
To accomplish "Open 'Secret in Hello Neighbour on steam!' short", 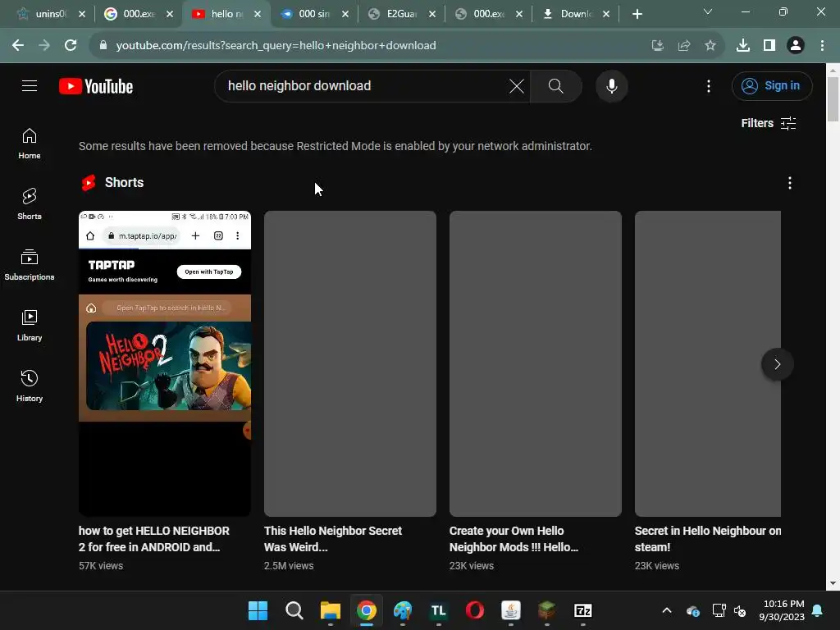I will pyautogui.click(x=707, y=538).
